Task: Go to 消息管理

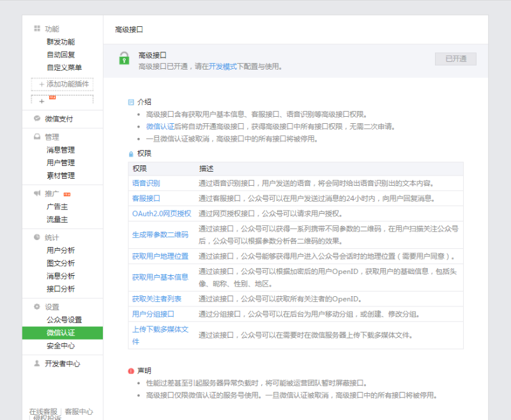Action: click(61, 150)
